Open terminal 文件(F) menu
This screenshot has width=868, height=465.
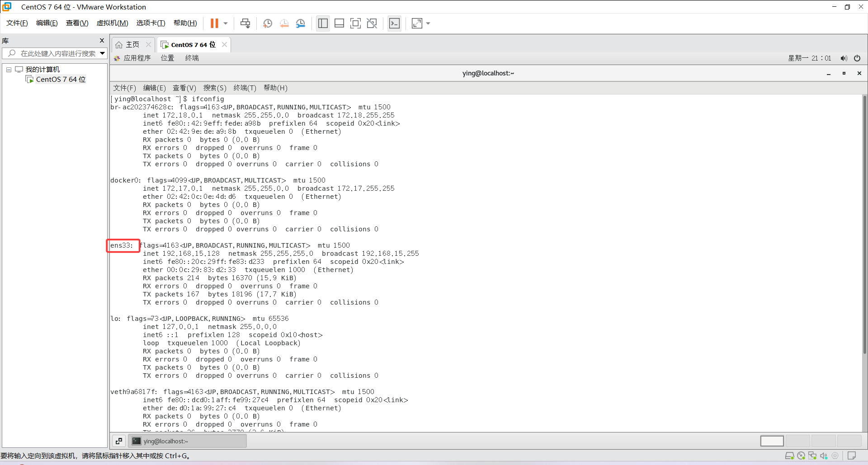click(124, 88)
